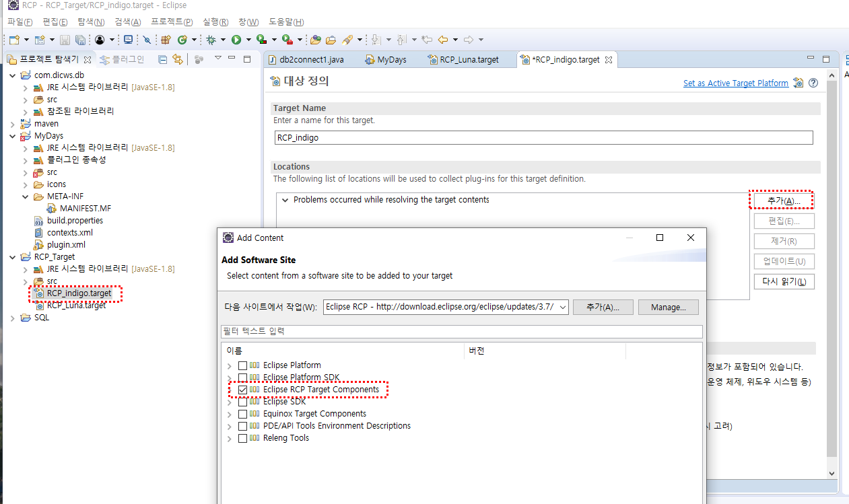The width and height of the screenshot is (849, 504).
Task: Open the 도움말(H) menu
Action: [286, 22]
